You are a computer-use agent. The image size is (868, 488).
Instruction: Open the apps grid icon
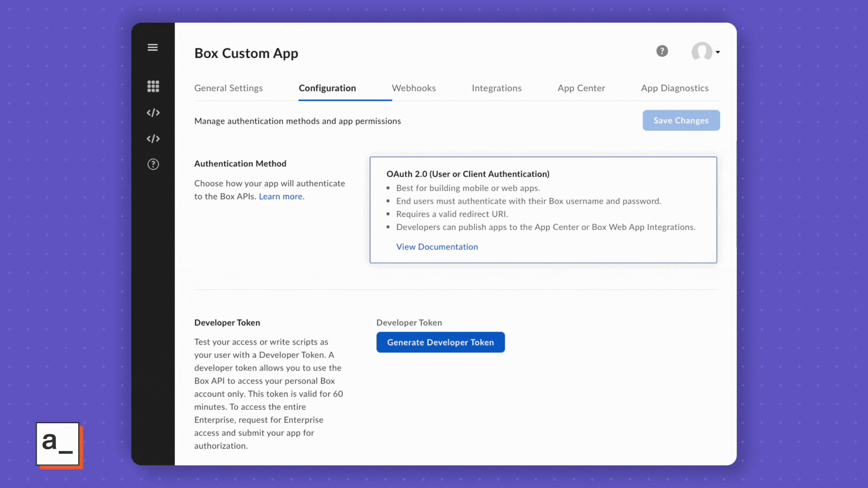coord(153,86)
